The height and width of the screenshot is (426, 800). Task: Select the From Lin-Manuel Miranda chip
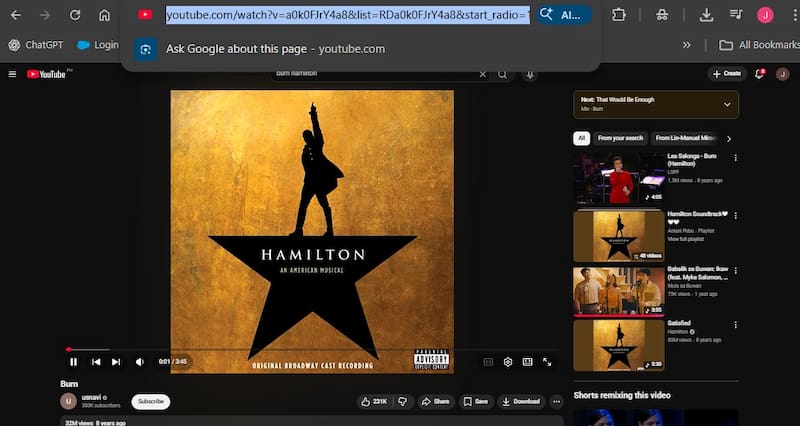pos(686,138)
